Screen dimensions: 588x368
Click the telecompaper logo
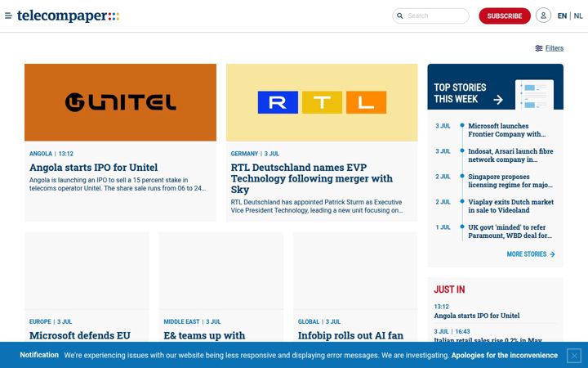point(69,16)
